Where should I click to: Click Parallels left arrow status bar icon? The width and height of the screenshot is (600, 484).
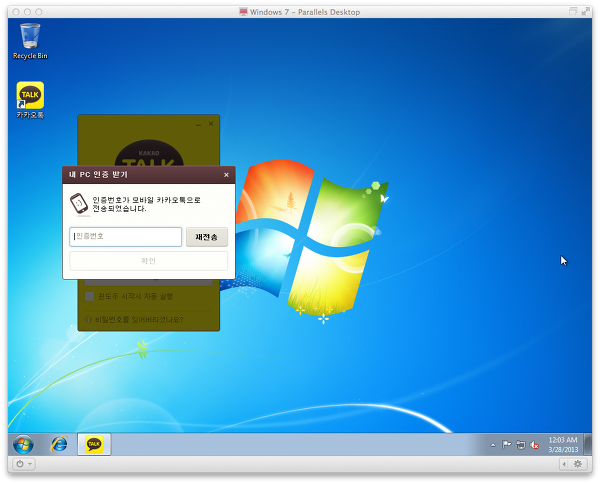pyautogui.click(x=564, y=464)
